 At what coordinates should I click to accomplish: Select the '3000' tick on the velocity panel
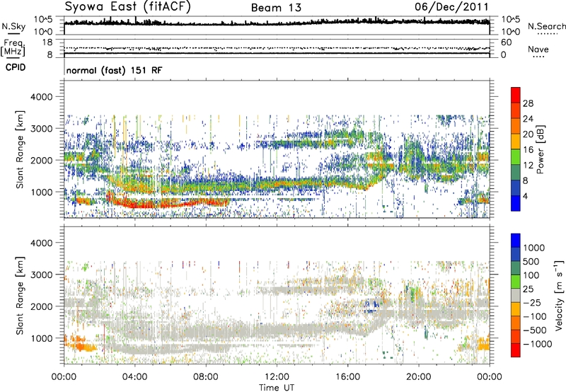click(x=42, y=275)
